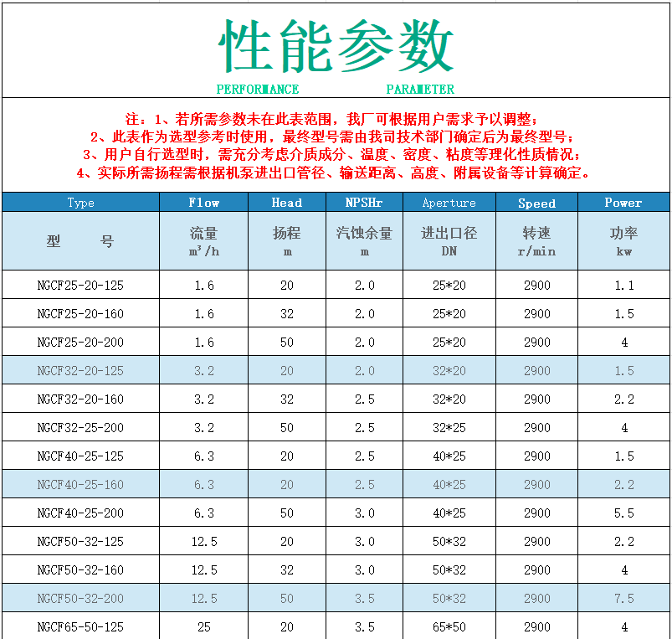Click the 65*50 aperture cell
This screenshot has width=672, height=639.
(x=449, y=626)
